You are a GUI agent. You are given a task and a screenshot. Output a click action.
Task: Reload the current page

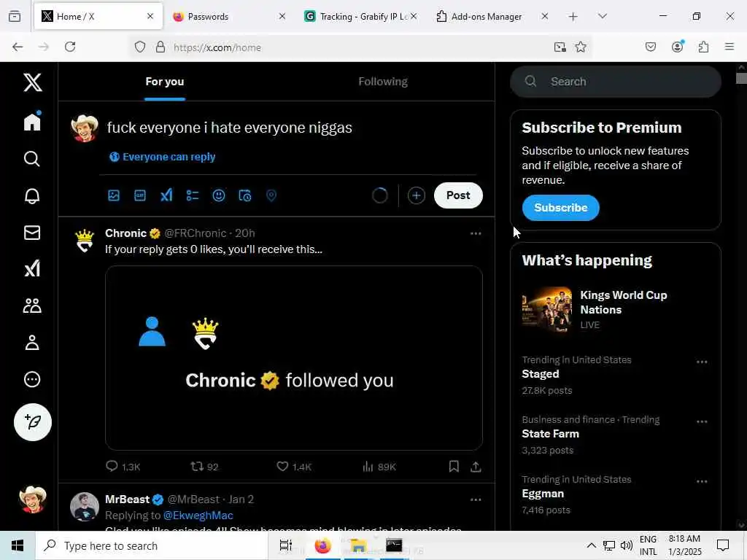(70, 47)
